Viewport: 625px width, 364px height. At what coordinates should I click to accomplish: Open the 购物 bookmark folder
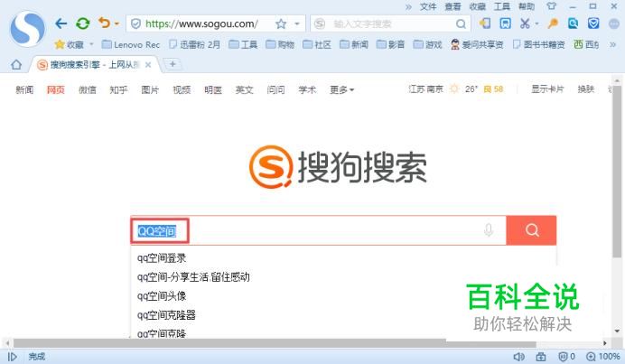(x=280, y=44)
